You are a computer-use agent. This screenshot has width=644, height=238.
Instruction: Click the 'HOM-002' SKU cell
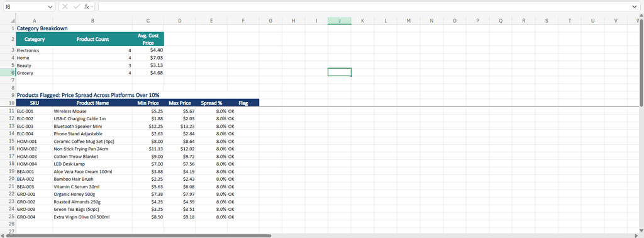point(35,149)
